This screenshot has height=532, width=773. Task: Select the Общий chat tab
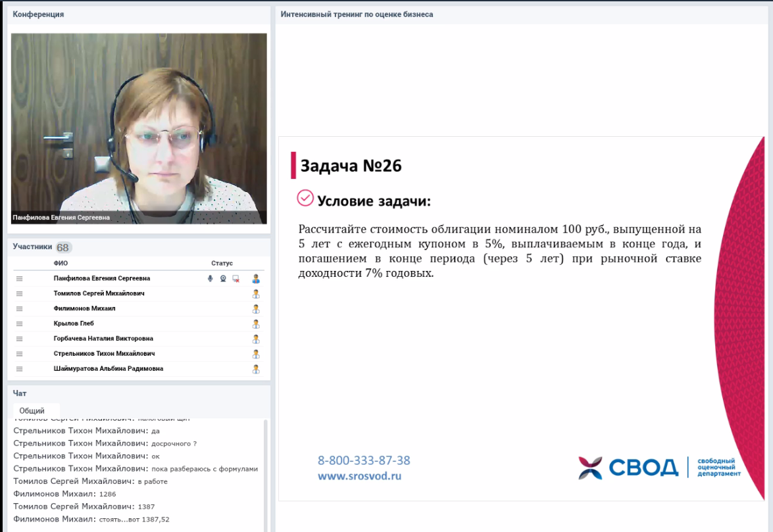[32, 411]
